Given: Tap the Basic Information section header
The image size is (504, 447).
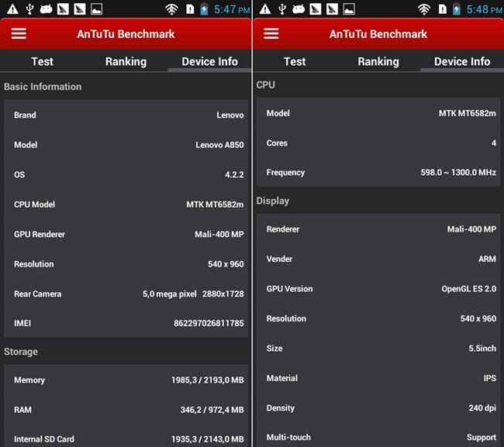Looking at the screenshot, I should pyautogui.click(x=43, y=87).
